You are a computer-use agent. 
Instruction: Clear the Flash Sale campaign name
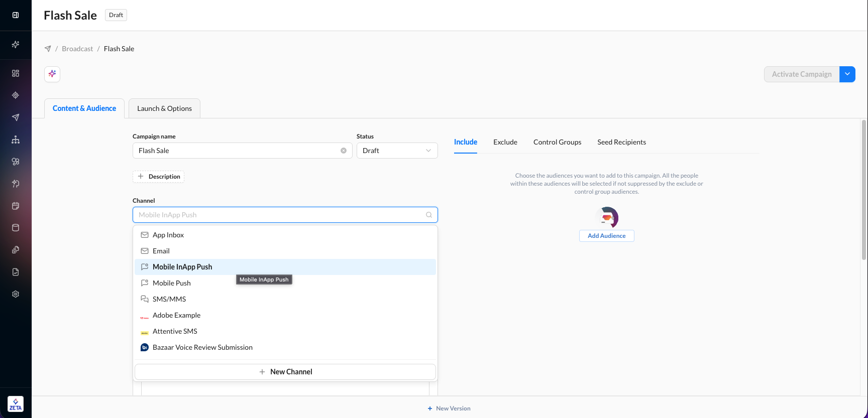[x=344, y=151]
